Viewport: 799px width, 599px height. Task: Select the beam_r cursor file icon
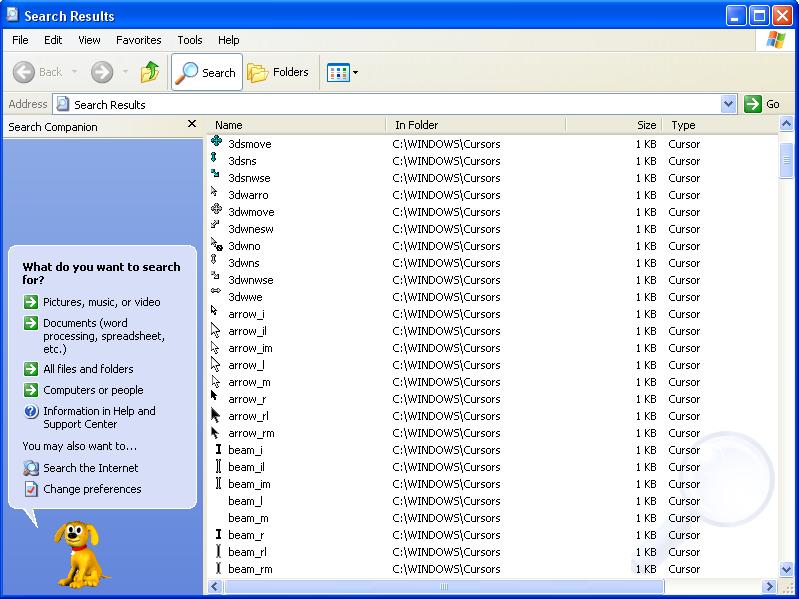[x=217, y=534]
